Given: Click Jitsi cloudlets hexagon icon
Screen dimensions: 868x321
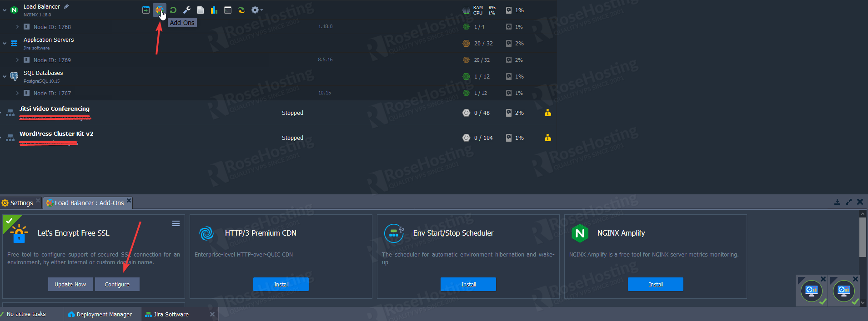Looking at the screenshot, I should 466,113.
